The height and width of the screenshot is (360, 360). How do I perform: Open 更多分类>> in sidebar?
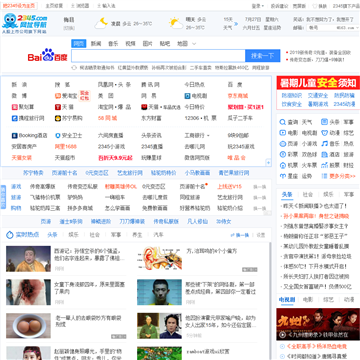(342, 176)
